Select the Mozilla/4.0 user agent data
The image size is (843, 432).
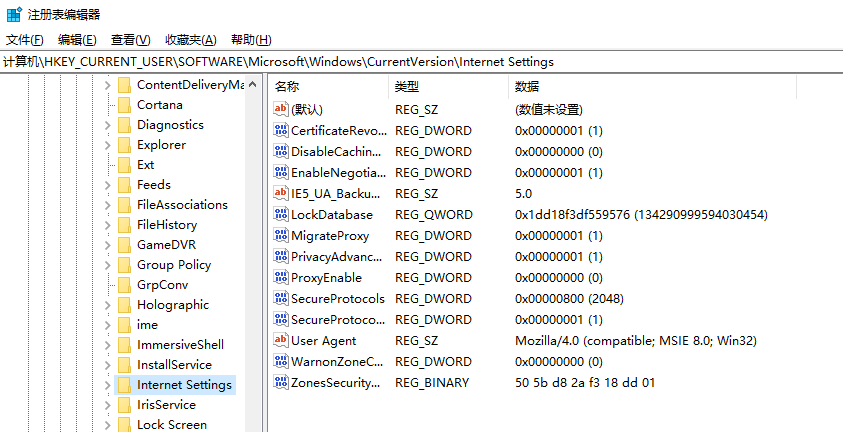[x=636, y=341]
